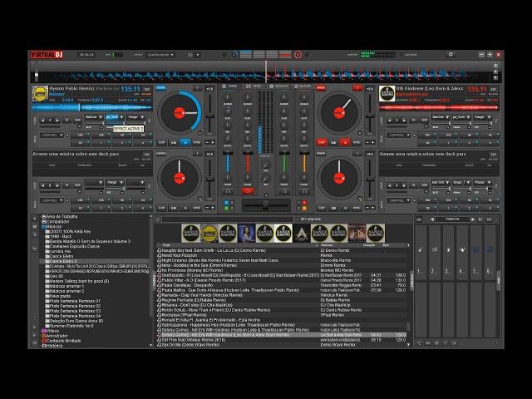Image resolution: width=532 pixels, height=399 pixels.
Task: Open the layout dropdown in the top bar
Action: (x=160, y=55)
